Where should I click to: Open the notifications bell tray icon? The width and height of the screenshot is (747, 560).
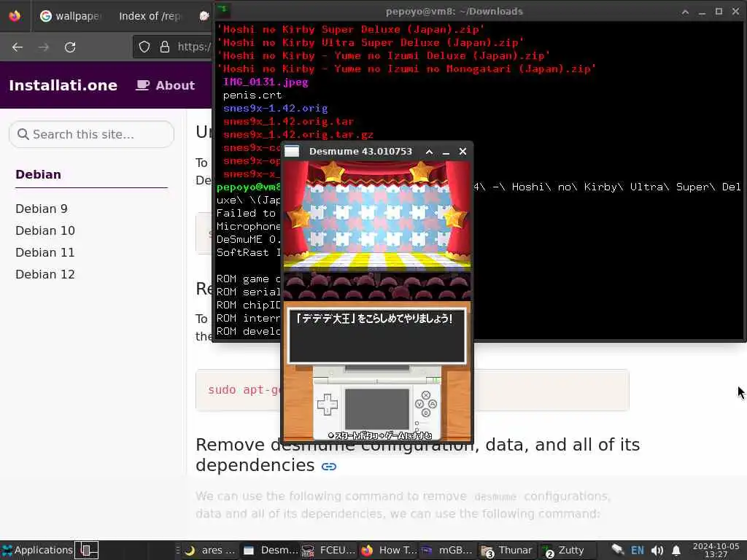pos(676,551)
